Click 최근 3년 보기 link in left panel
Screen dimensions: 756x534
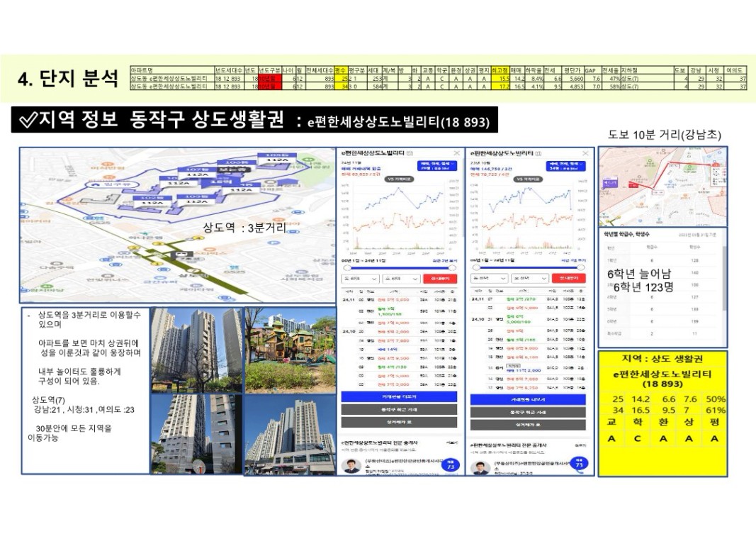click(x=446, y=260)
